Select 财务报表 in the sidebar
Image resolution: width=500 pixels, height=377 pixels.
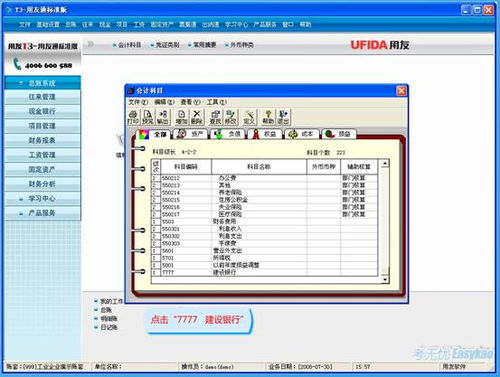pyautogui.click(x=42, y=140)
